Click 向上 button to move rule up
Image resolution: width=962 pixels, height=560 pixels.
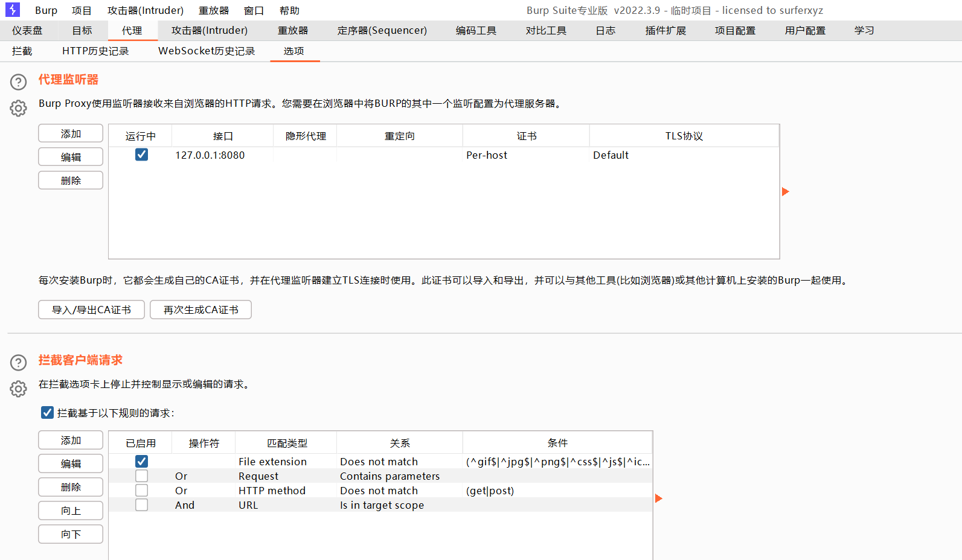click(x=71, y=511)
